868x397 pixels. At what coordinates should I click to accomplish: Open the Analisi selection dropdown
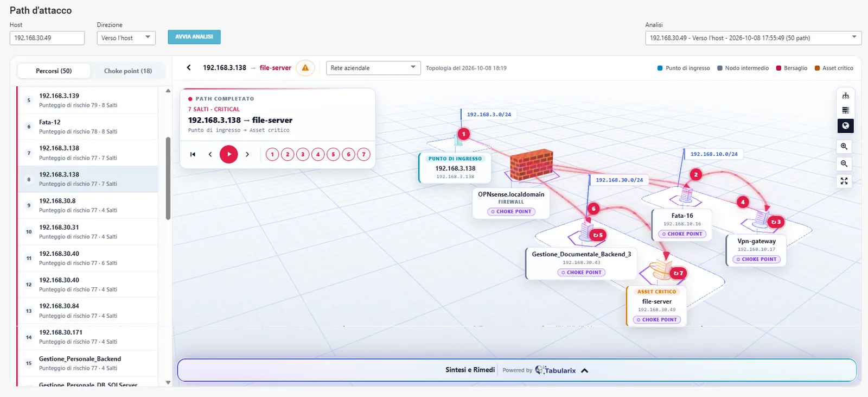point(753,38)
